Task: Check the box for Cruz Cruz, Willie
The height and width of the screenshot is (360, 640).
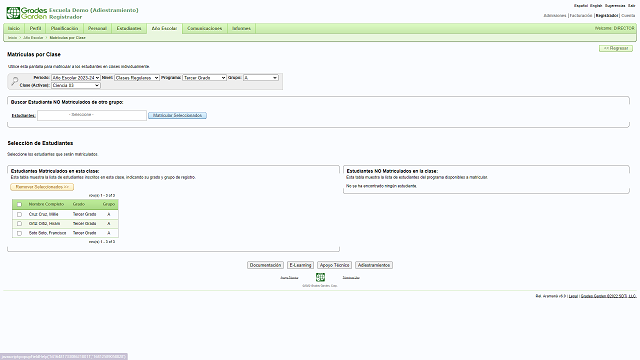Action: (19, 214)
